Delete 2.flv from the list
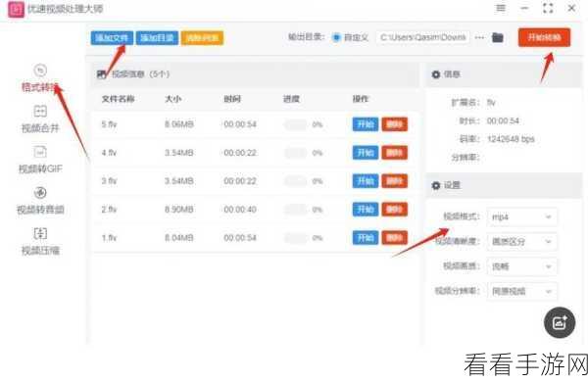588x383 pixels. point(395,209)
